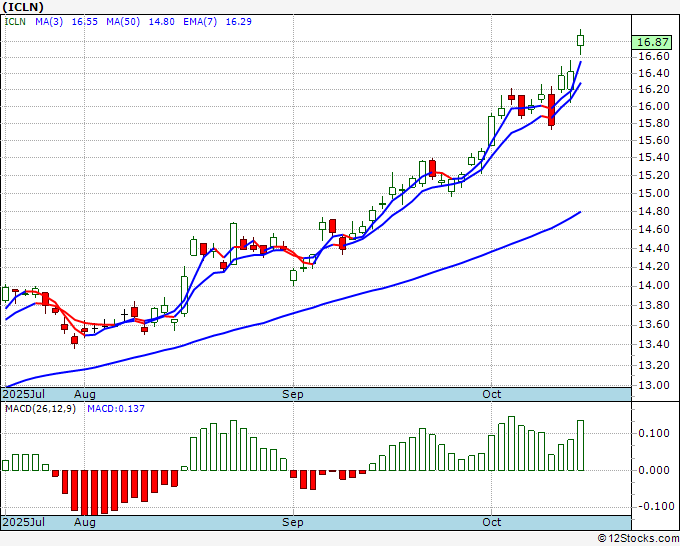Click the last green MACD histogram bar
Screen dimensions: 680x546
click(580, 445)
